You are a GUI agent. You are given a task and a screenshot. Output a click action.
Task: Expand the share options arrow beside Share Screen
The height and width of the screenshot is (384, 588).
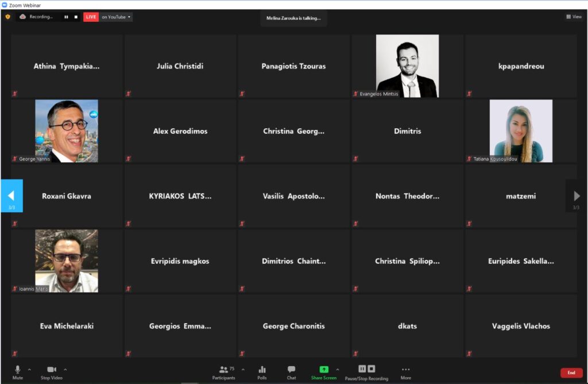pos(338,369)
